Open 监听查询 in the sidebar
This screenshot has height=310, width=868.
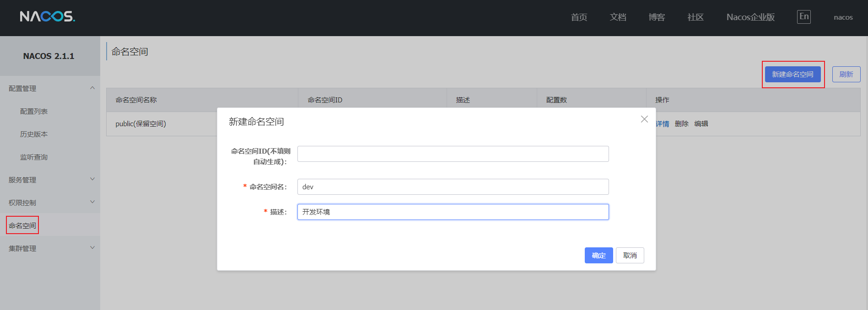[34, 157]
